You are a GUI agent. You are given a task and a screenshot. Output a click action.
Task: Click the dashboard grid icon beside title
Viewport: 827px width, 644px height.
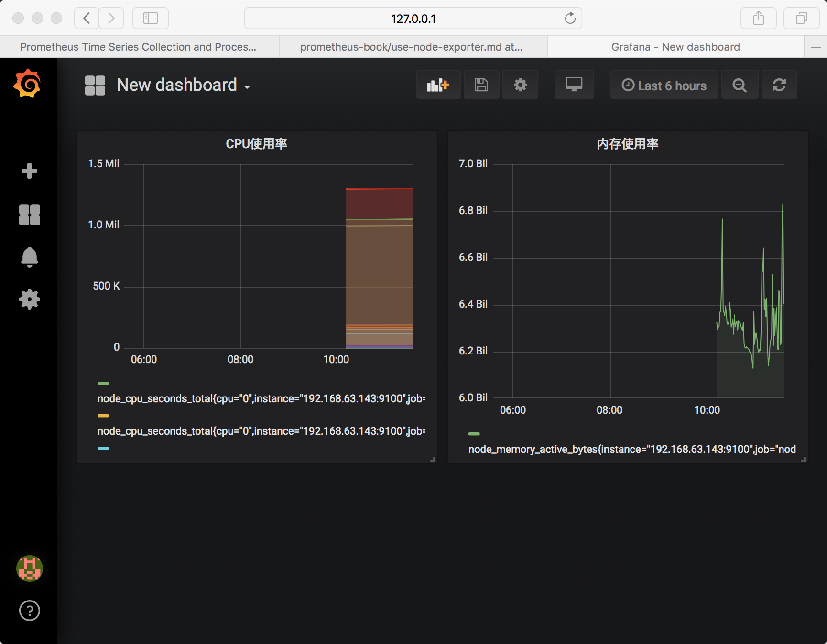[x=95, y=86]
